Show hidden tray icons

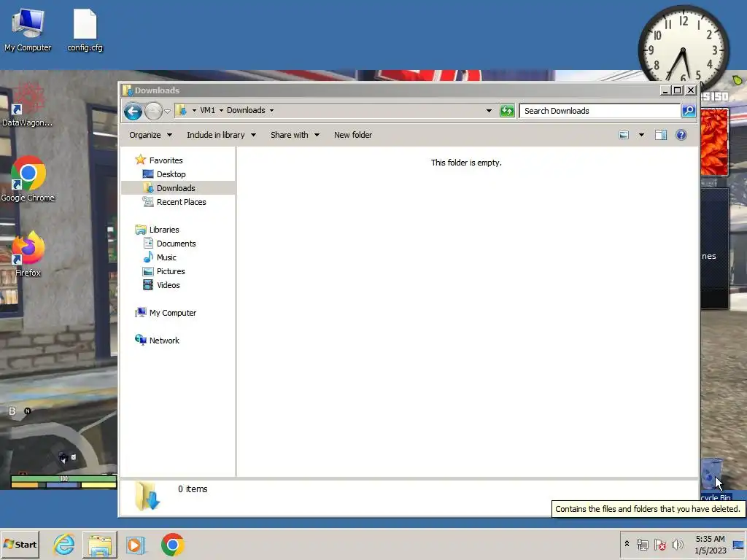click(x=627, y=544)
